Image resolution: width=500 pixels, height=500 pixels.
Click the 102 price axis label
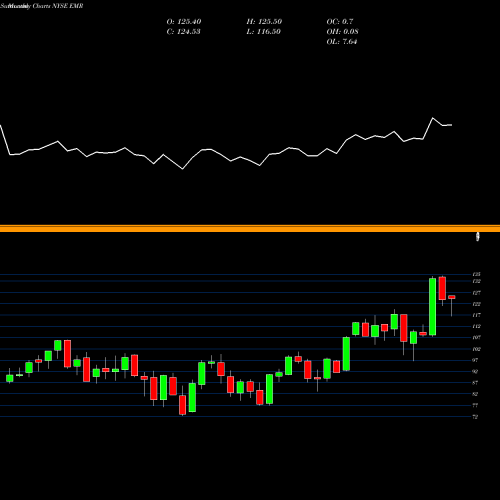point(477,349)
